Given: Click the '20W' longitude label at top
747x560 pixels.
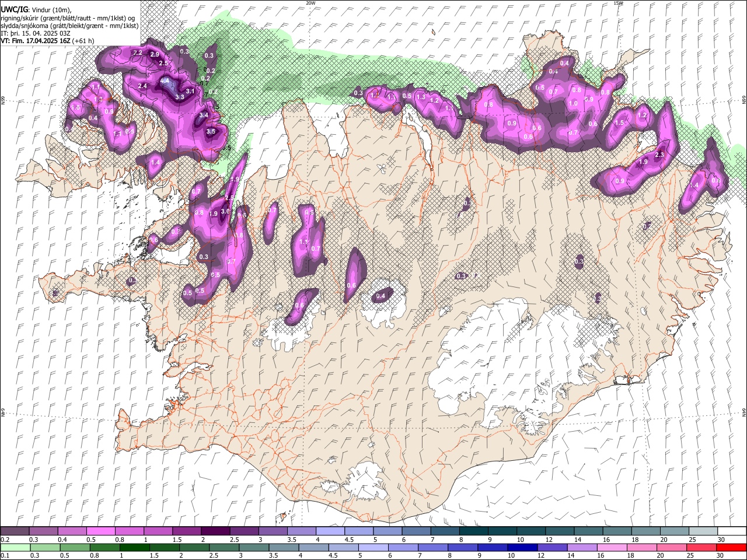Looking at the screenshot, I should [x=310, y=2].
